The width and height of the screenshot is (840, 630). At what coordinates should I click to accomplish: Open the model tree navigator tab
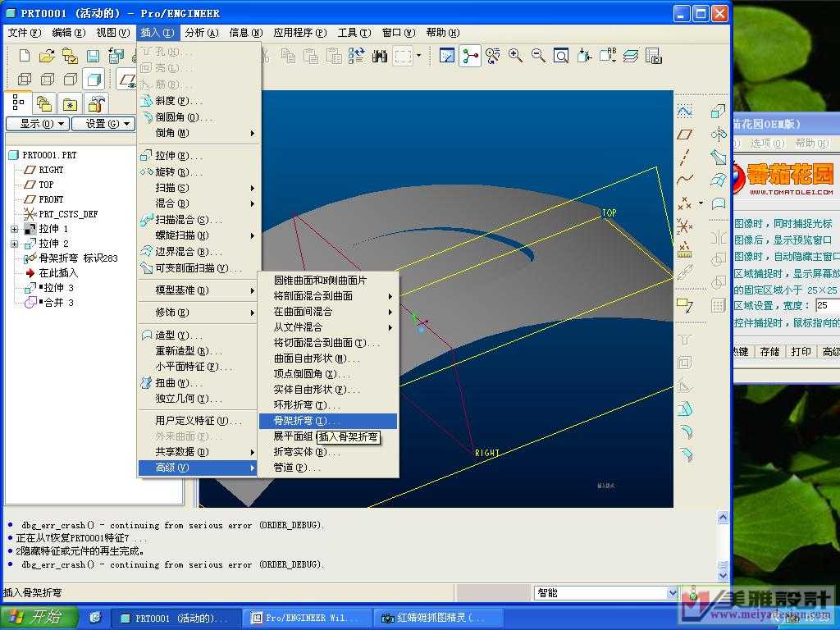(18, 103)
